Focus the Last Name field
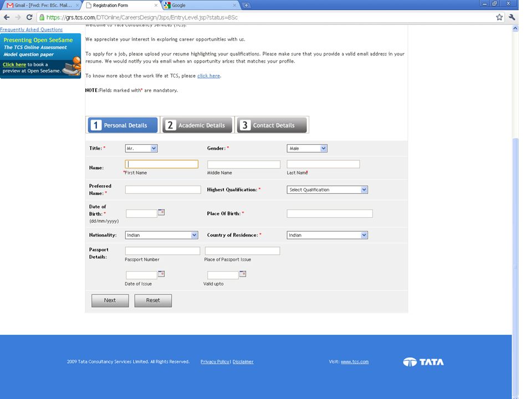This screenshot has height=399, width=532. coord(323,164)
